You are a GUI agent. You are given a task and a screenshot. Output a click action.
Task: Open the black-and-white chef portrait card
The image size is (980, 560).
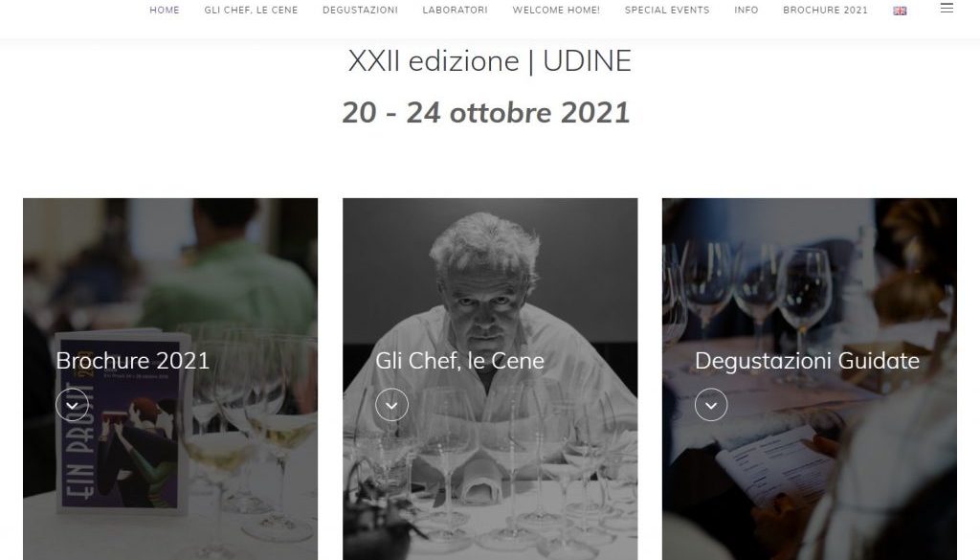(x=490, y=379)
